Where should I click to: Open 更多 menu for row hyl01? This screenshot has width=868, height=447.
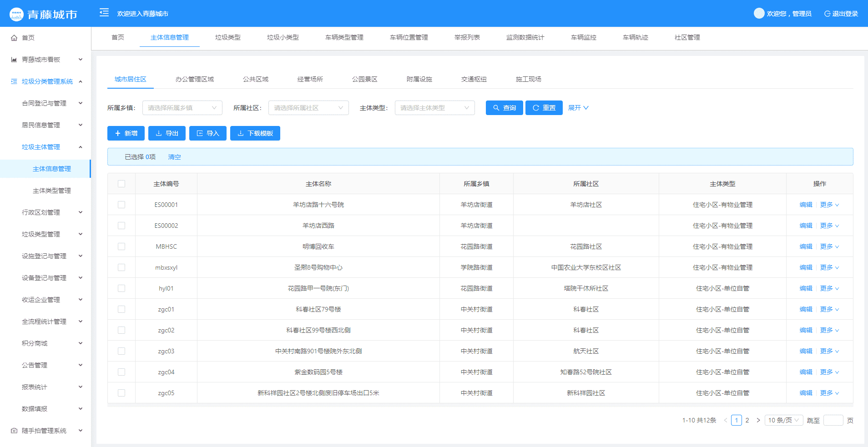830,288
